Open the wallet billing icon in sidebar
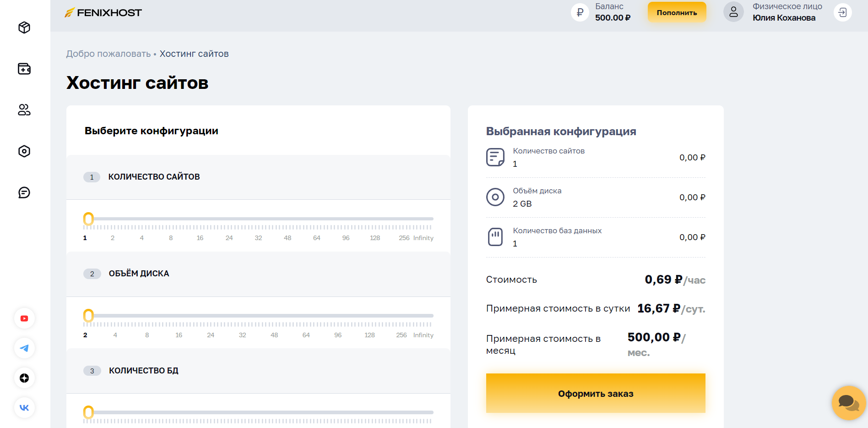 (24, 69)
